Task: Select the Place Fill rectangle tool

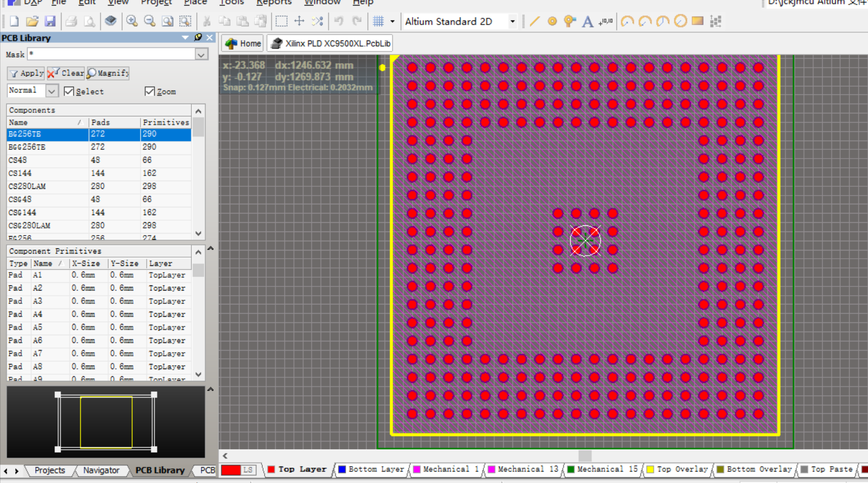Action: (697, 21)
